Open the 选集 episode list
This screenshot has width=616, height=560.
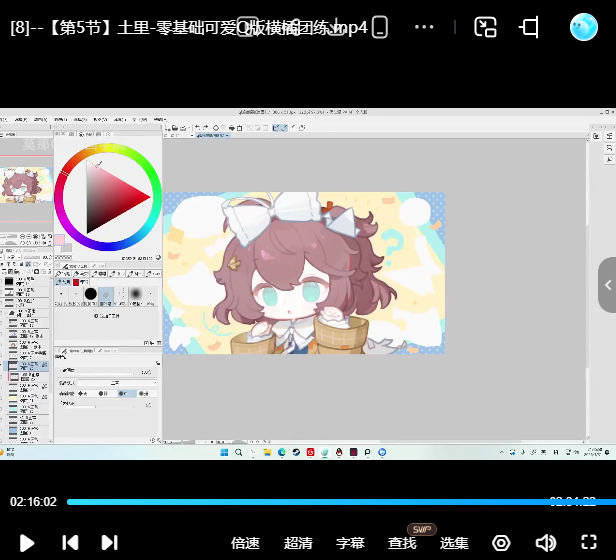(454, 543)
